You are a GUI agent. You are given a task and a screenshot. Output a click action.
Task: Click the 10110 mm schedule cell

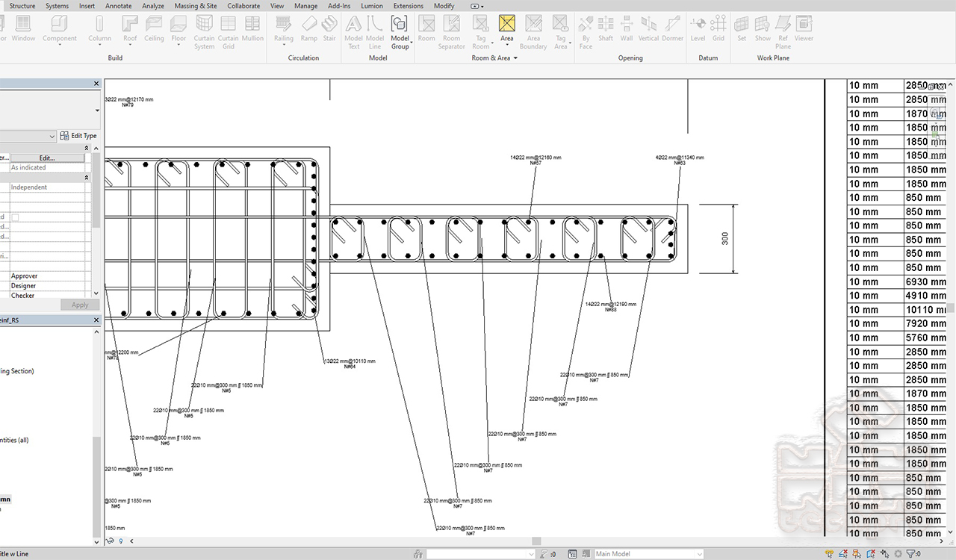pos(926,310)
